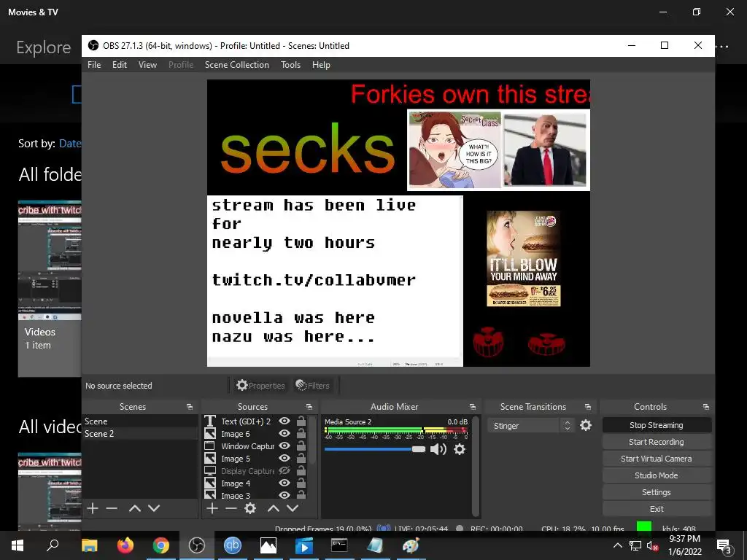Image resolution: width=747 pixels, height=560 pixels.
Task: Lock the Image 6 source
Action: (301, 433)
